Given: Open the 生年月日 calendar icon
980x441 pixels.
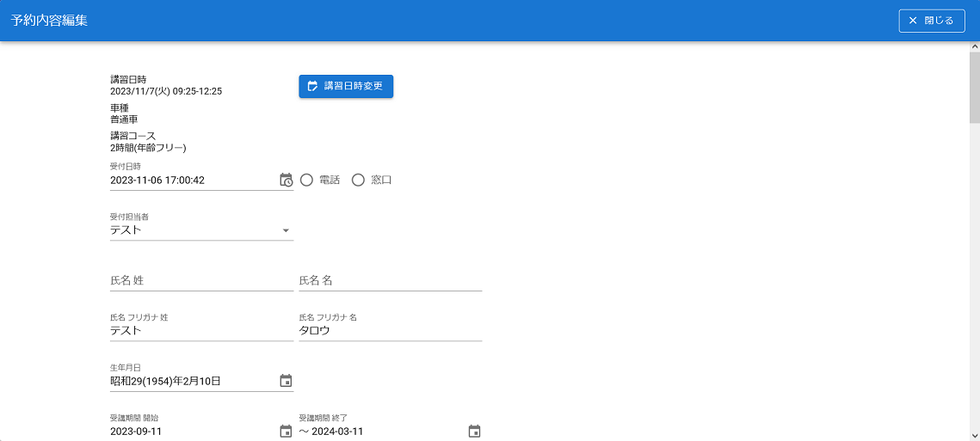Looking at the screenshot, I should [287, 381].
